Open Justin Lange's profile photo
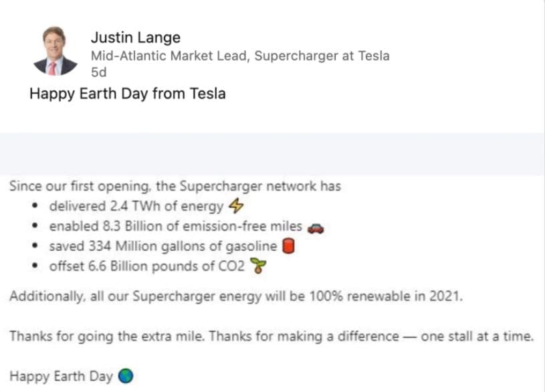Screen dimensions: 545x392 click(56, 51)
